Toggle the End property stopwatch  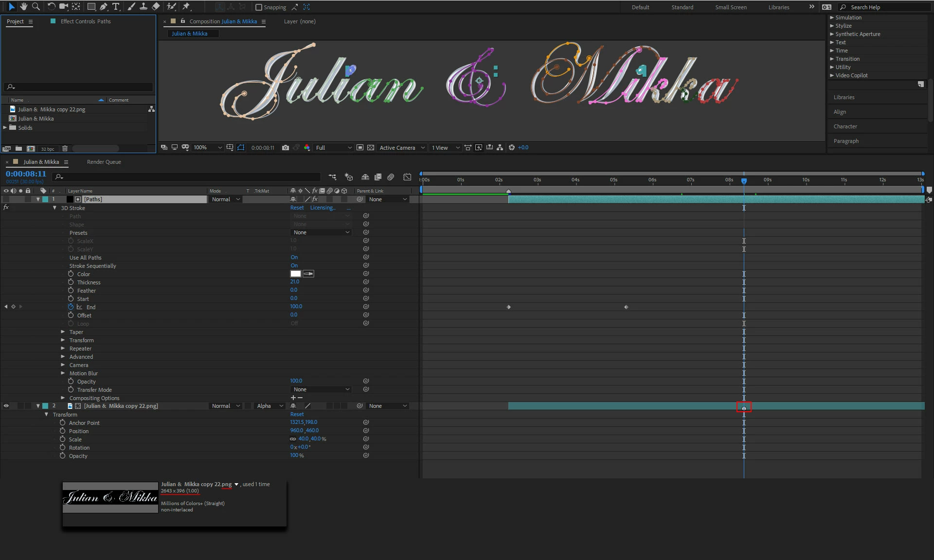pyautogui.click(x=71, y=307)
